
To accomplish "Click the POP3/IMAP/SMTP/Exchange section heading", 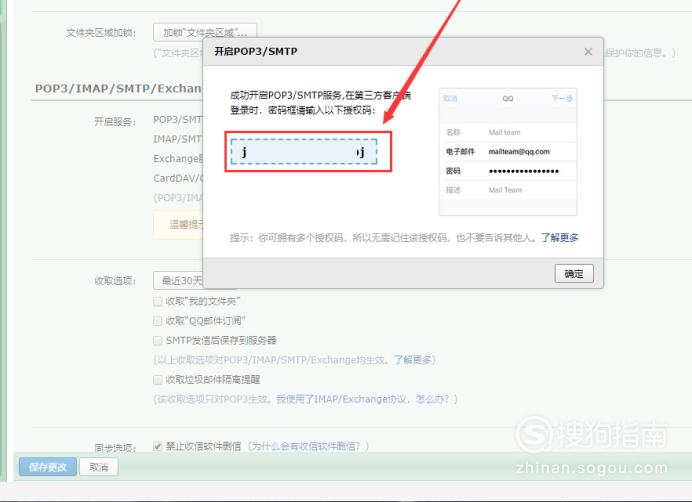I will (x=118, y=88).
